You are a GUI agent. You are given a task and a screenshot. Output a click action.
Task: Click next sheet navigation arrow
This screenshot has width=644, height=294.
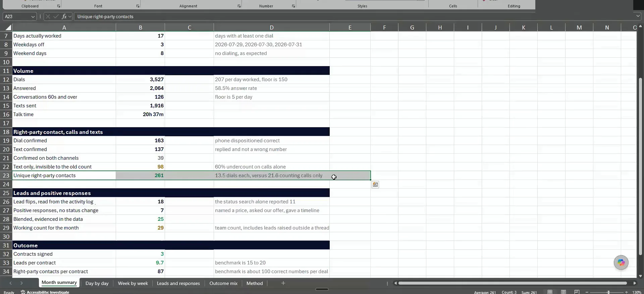[x=21, y=283]
